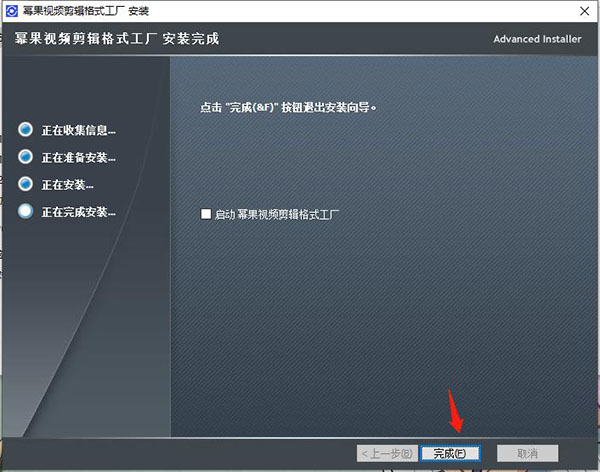The image size is (600, 472).
Task: Click the 取消 button
Action: pos(527,453)
